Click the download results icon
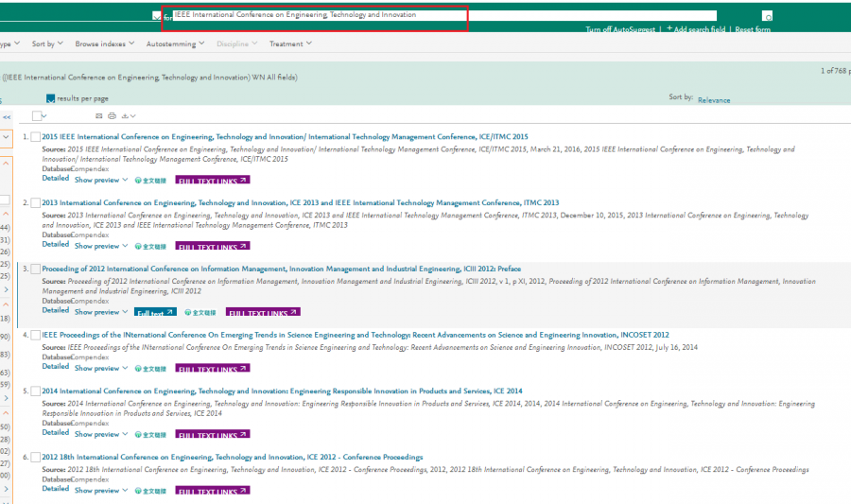Image resolution: width=851 pixels, height=504 pixels. coord(124,115)
